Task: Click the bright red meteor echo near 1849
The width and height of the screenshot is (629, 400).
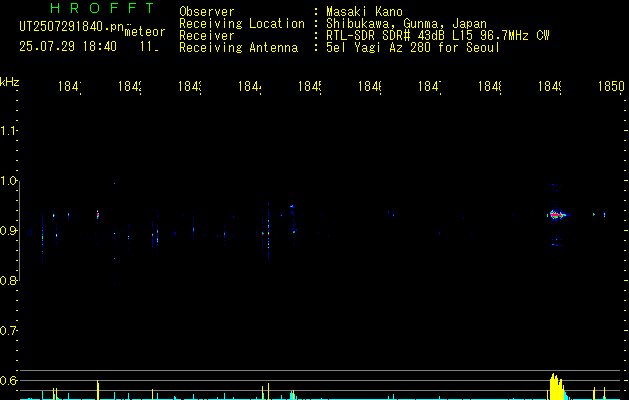Action: point(556,215)
